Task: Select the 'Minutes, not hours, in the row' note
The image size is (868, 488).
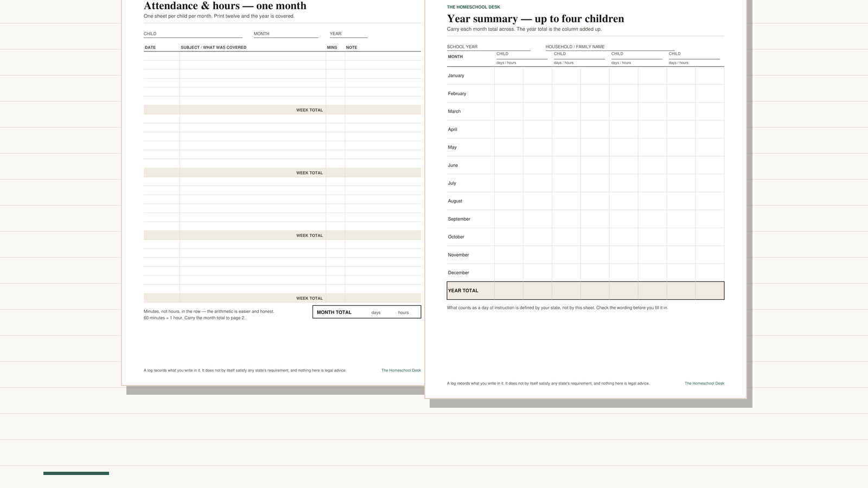Action: 209,312
